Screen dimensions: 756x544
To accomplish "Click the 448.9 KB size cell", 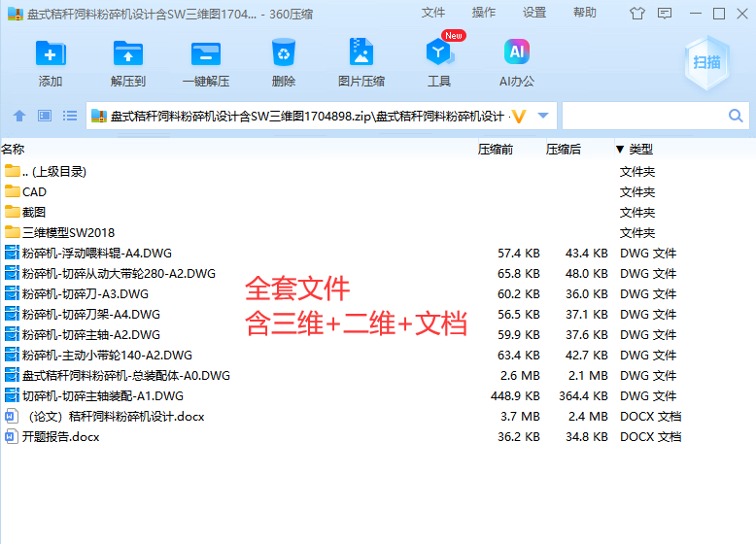I will (x=515, y=396).
